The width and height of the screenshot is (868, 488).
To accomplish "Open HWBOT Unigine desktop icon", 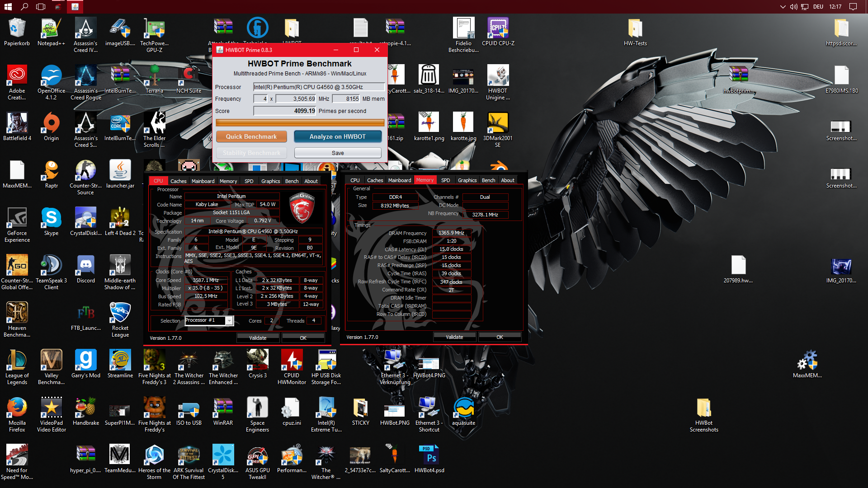I will tap(498, 83).
